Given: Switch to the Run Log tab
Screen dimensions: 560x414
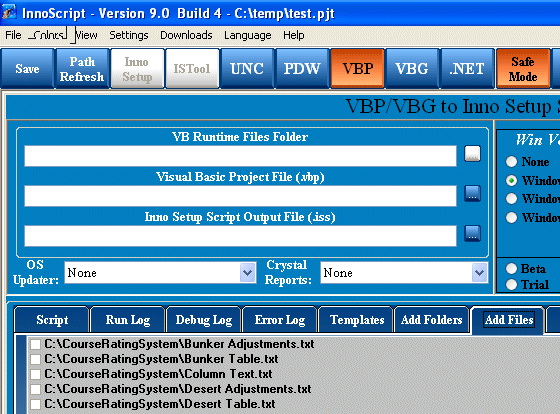Looking at the screenshot, I should tap(128, 319).
